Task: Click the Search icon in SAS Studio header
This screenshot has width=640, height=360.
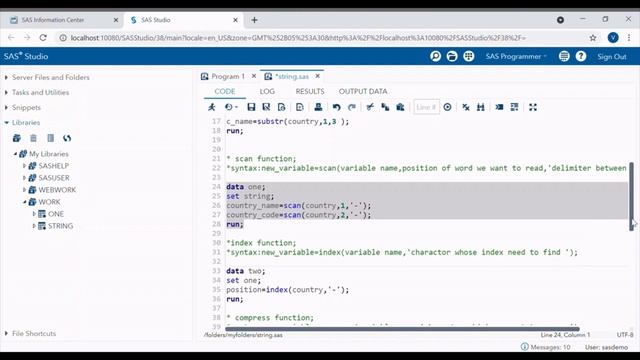Action: [436, 56]
